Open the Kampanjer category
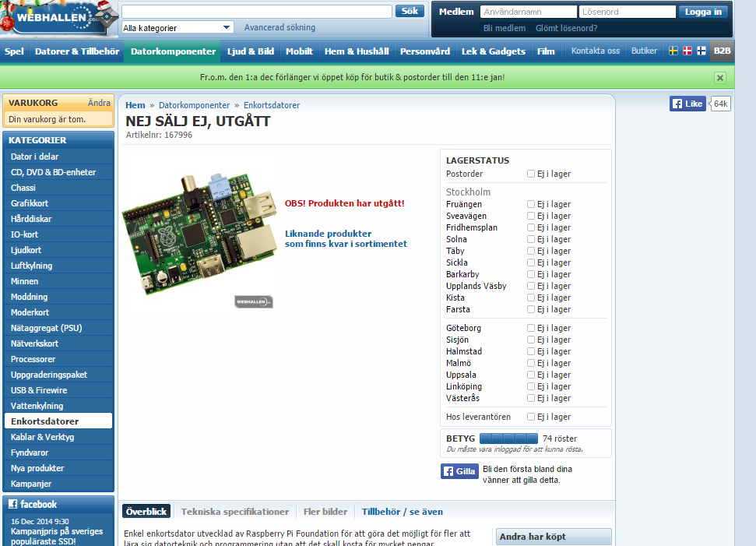 pos(58,484)
